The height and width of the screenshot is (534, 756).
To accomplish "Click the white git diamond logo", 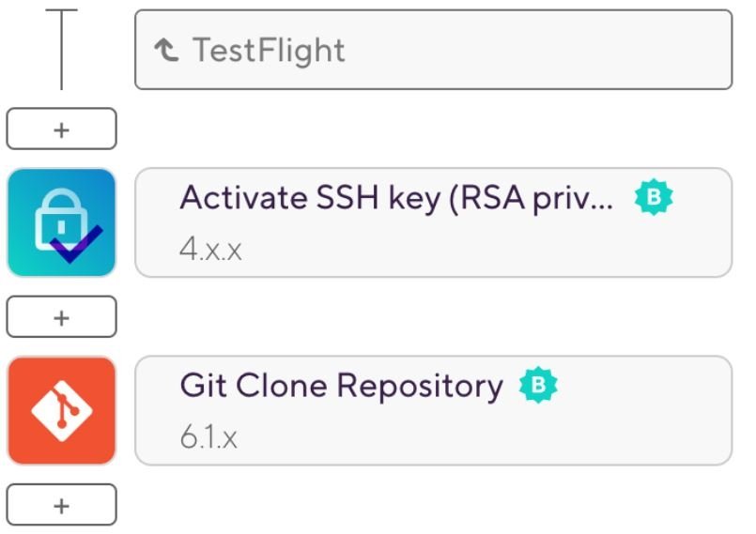I will (61, 411).
